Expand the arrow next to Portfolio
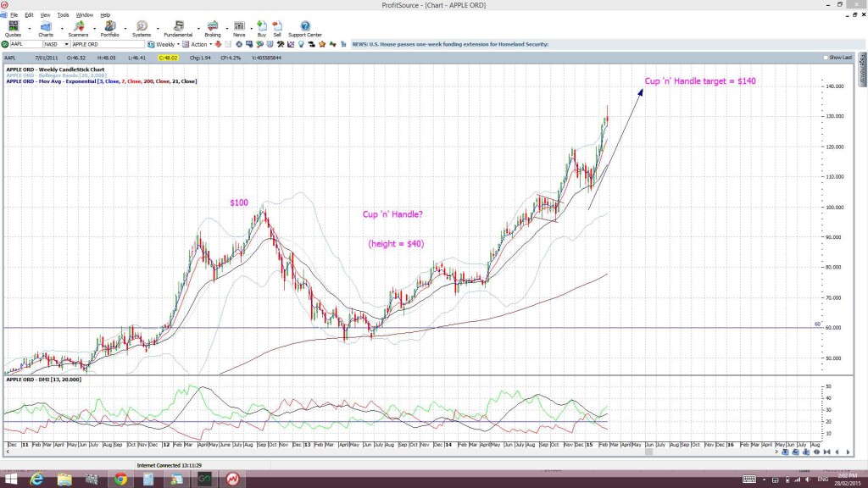Screen dimensions: 868x488 pos(125,28)
